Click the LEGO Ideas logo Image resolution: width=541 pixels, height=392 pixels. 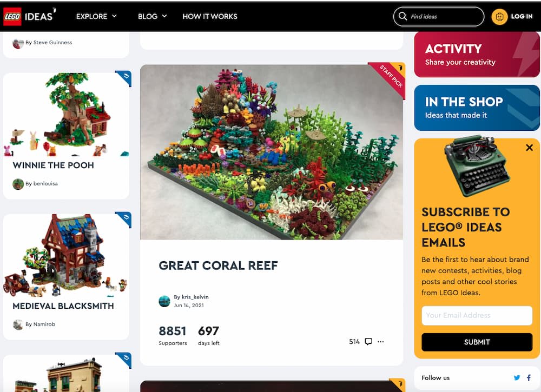click(30, 16)
